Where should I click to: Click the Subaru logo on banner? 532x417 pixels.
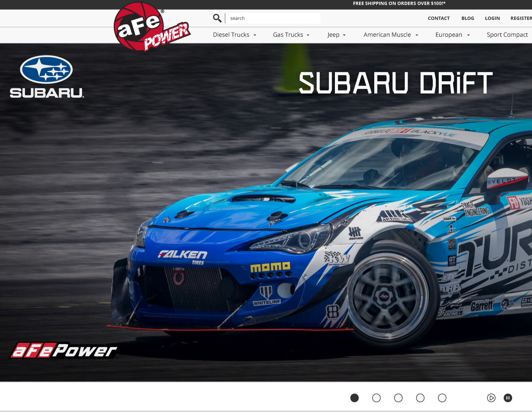(x=47, y=77)
